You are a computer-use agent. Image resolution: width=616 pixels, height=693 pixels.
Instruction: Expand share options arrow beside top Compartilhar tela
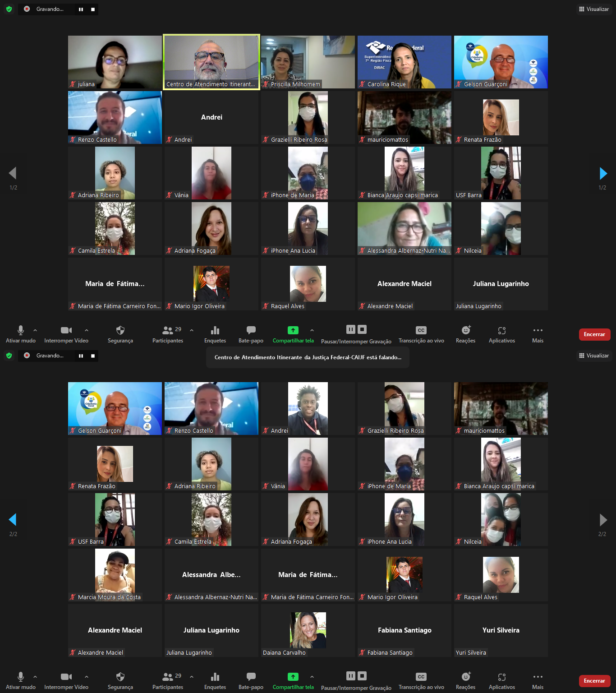(312, 330)
